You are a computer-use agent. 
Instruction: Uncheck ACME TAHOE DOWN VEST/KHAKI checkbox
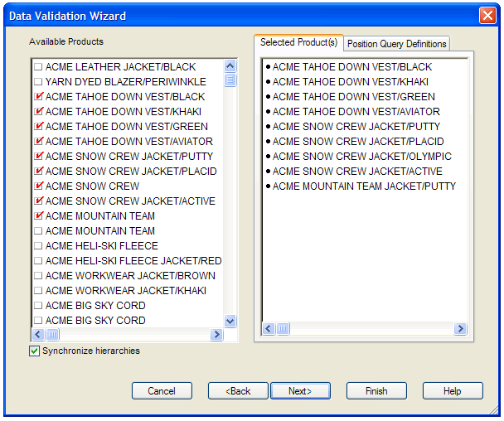click(x=38, y=111)
